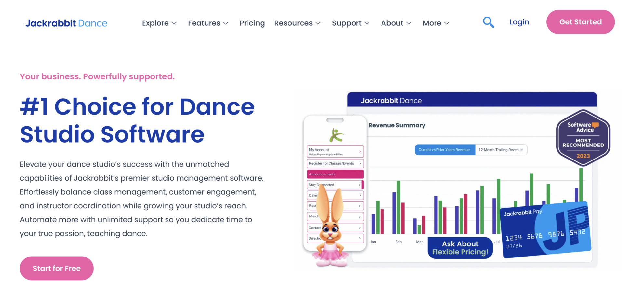
Task: Click the Revenue Summary heading
Action: coord(397,125)
